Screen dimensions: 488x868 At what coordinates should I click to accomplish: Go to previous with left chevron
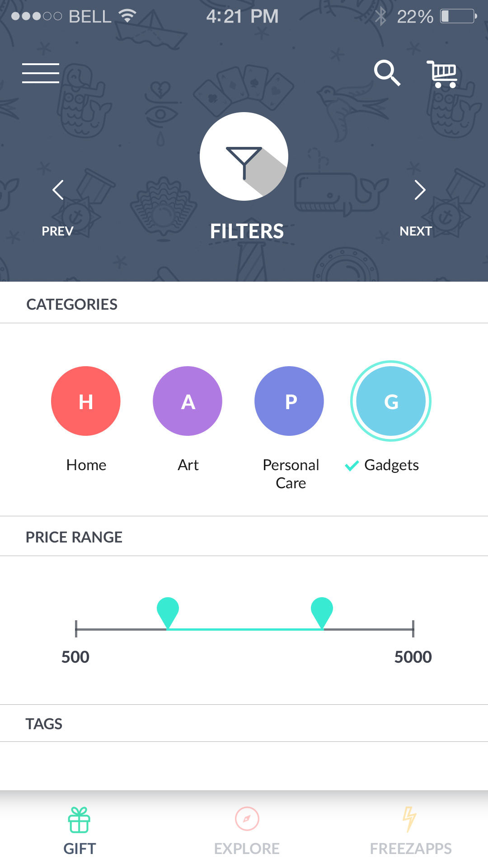(x=58, y=190)
